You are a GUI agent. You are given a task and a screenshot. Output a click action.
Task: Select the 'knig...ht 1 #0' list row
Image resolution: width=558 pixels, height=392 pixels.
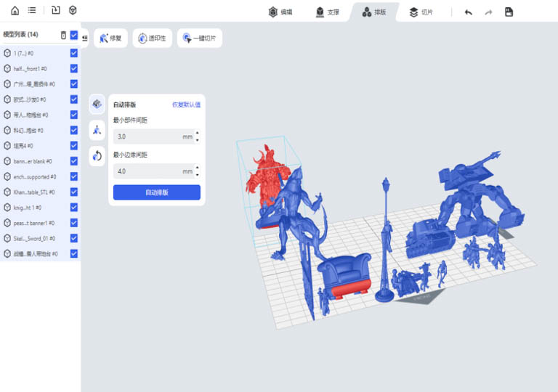[x=41, y=208]
